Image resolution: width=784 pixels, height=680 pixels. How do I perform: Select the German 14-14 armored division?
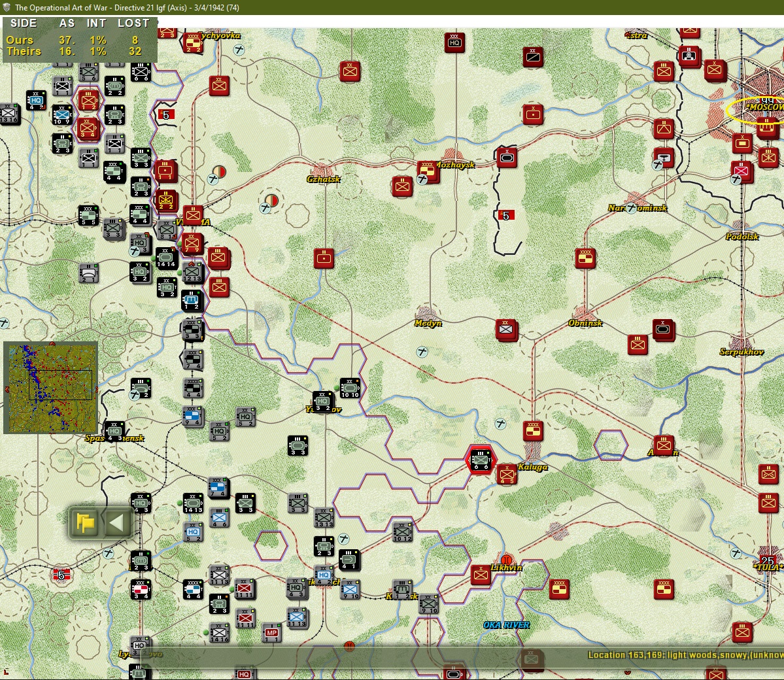click(166, 258)
